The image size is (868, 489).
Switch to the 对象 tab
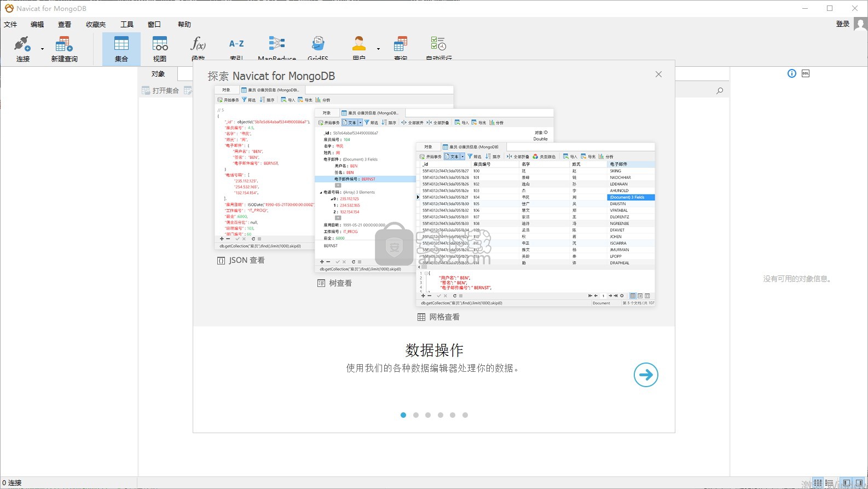[158, 74]
